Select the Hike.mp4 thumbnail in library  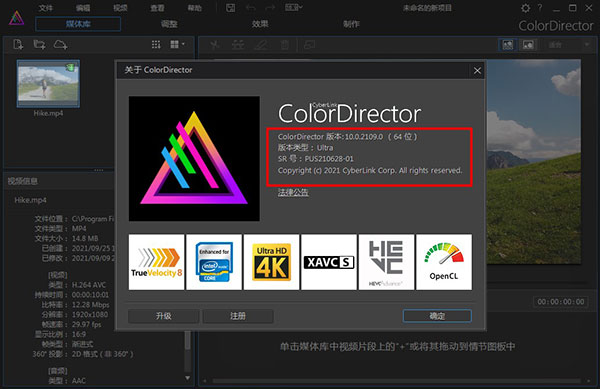point(48,83)
